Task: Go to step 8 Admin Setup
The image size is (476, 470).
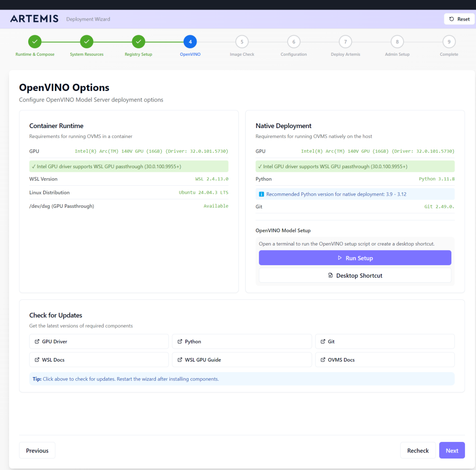Action: pyautogui.click(x=397, y=42)
